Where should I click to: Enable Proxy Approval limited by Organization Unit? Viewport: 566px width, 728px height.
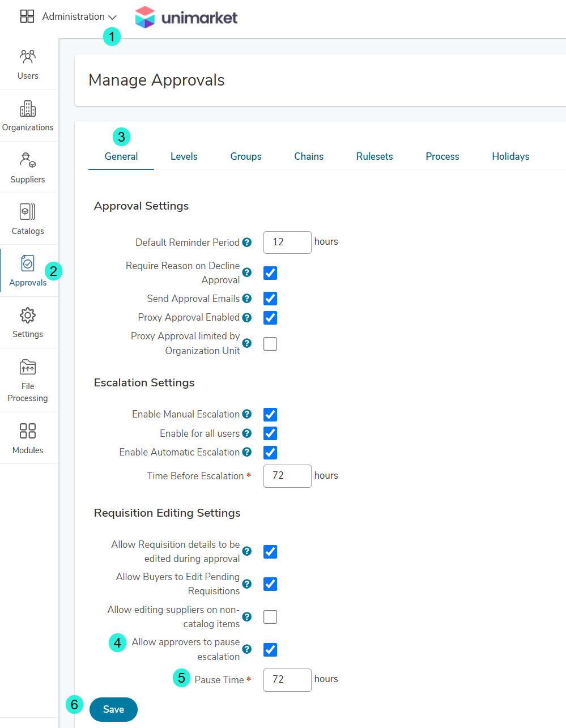click(x=270, y=344)
